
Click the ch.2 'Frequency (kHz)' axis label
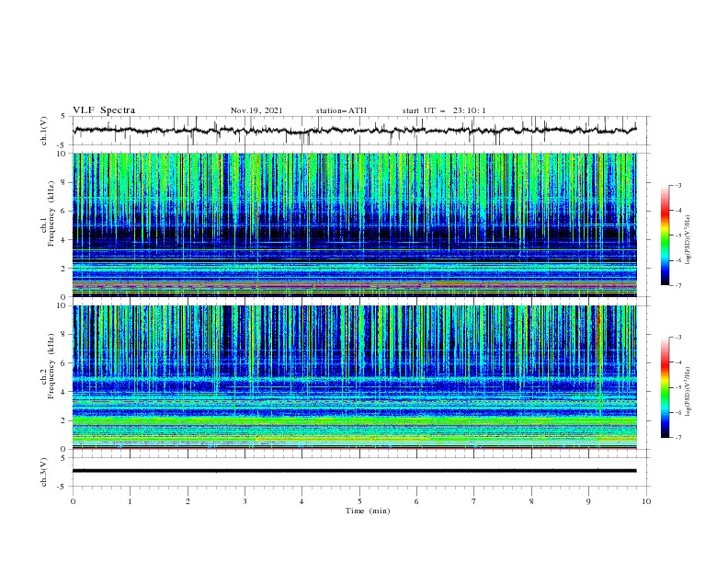click(51, 365)
